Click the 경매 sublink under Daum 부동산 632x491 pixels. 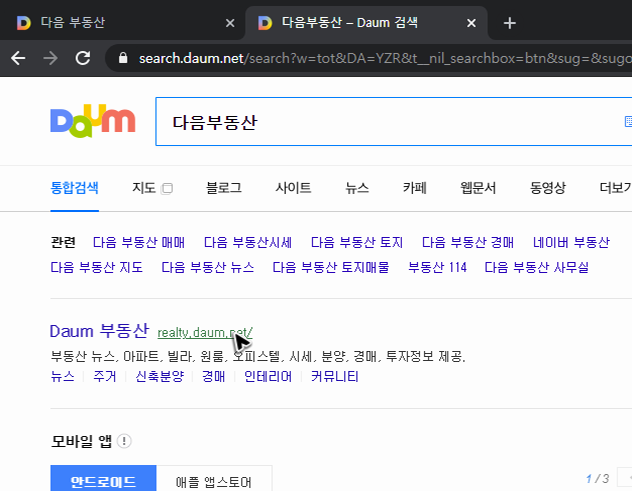pos(214,377)
